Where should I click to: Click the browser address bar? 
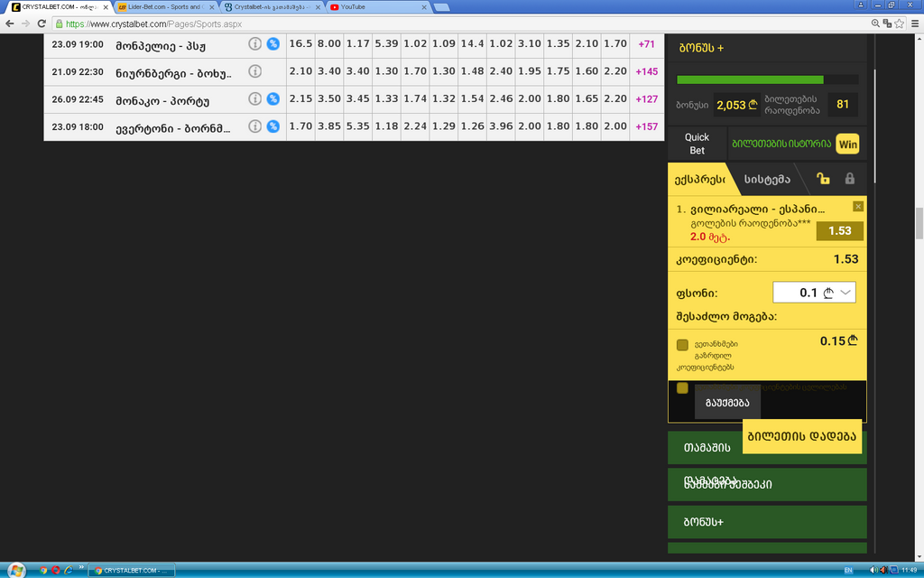[459, 23]
